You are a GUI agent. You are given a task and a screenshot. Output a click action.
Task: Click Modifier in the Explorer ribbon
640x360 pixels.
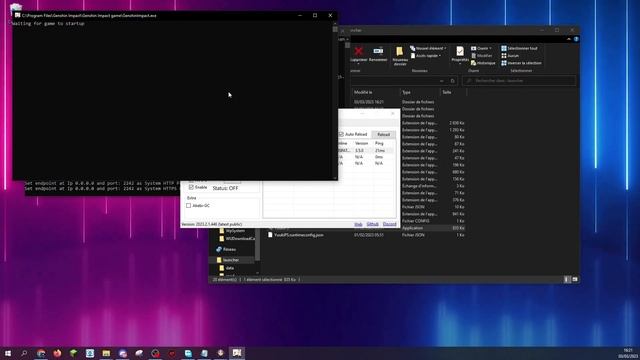482,56
